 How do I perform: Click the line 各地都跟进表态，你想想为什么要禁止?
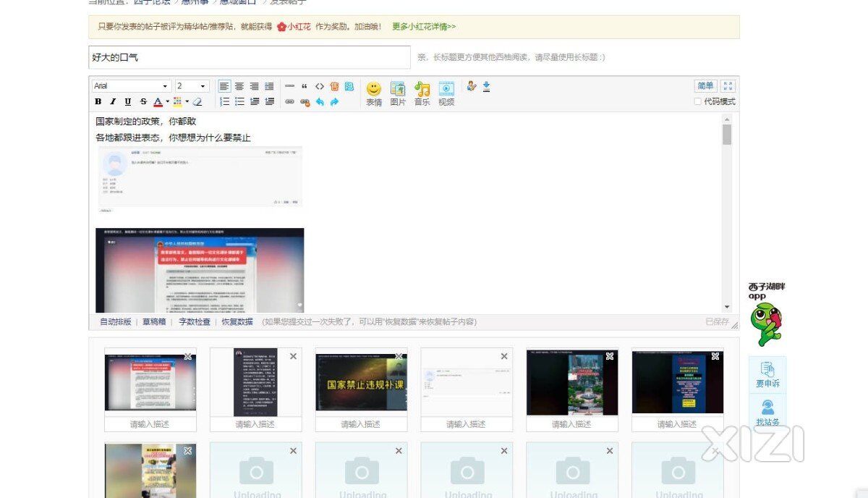pos(173,138)
